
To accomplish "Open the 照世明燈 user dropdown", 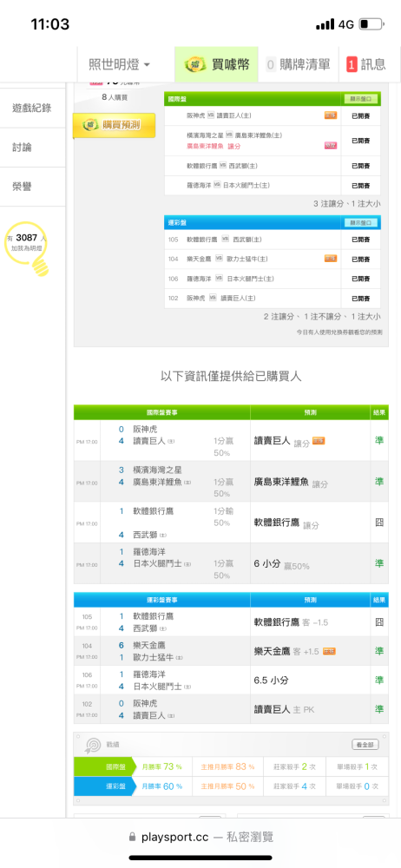I will click(x=120, y=64).
